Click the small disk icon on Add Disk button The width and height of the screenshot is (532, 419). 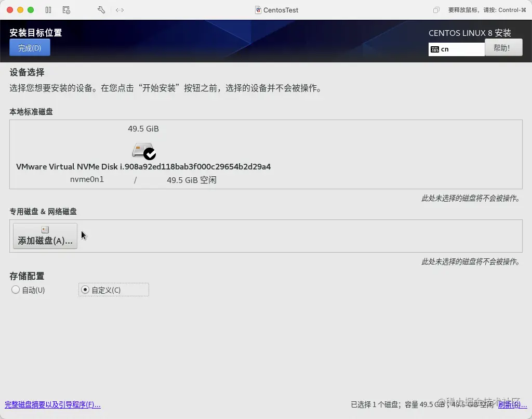pos(45,230)
